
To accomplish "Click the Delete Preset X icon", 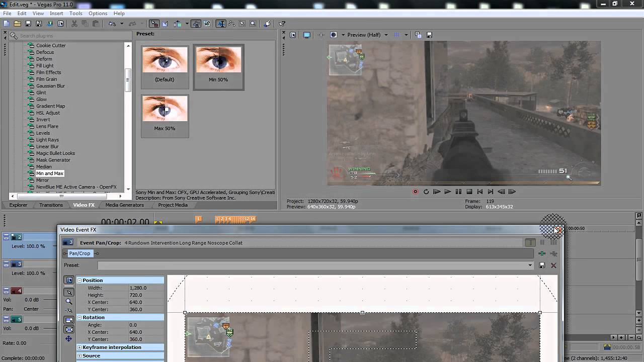I will [553, 265].
